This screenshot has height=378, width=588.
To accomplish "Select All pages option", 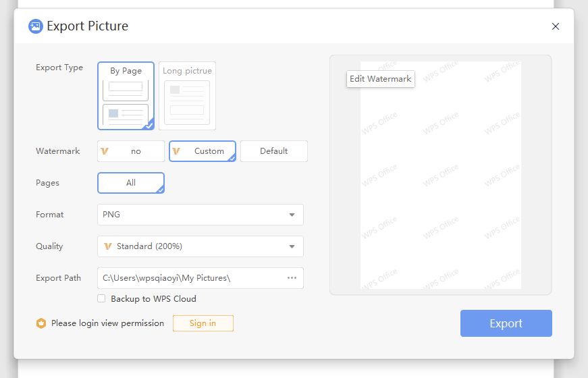I will click(131, 183).
